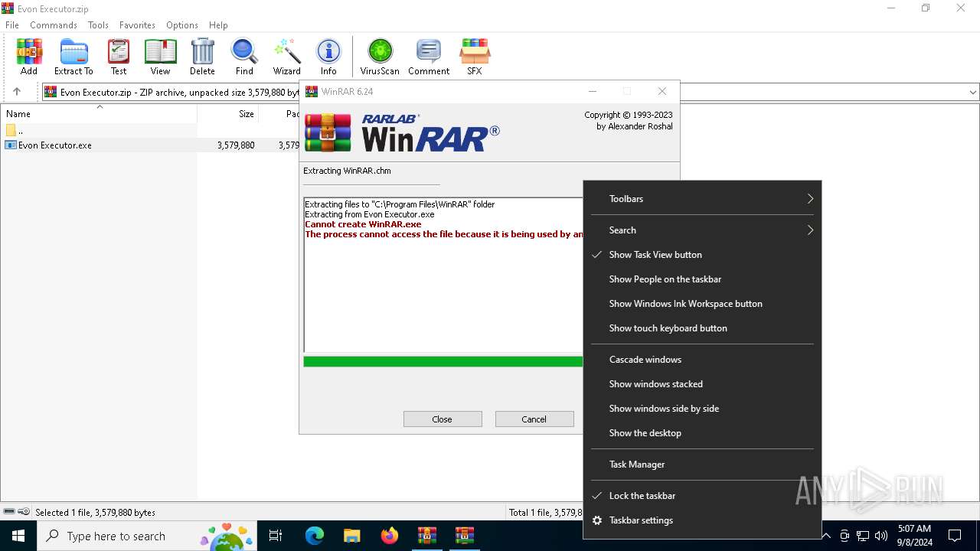Click the status bar drive icon
Viewport: 980px width, 551px height.
9,512
